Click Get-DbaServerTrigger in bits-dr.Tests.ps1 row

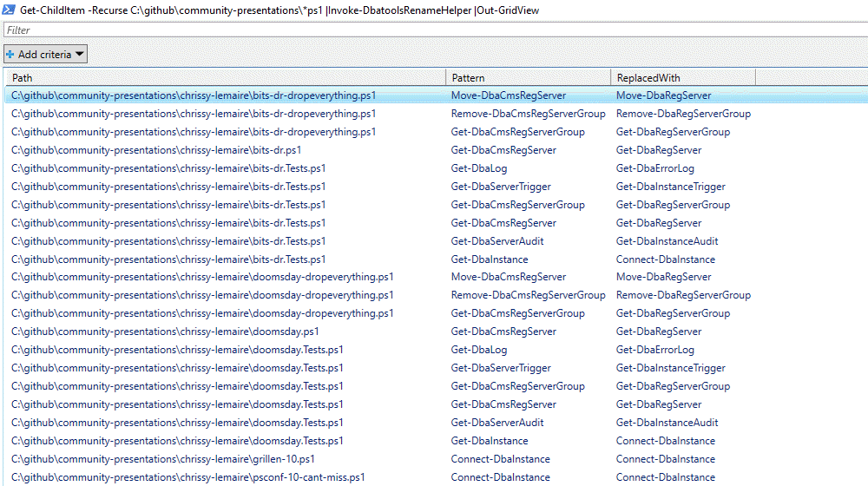pos(501,187)
